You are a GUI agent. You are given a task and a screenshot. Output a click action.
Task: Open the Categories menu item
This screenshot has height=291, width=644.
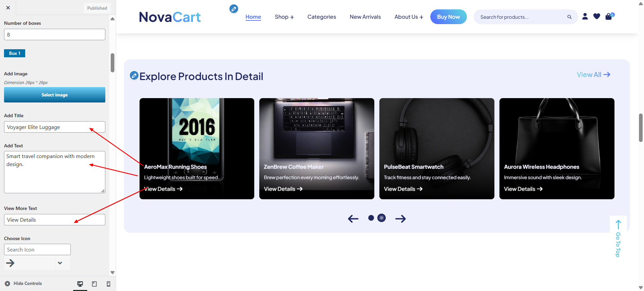[x=322, y=17]
